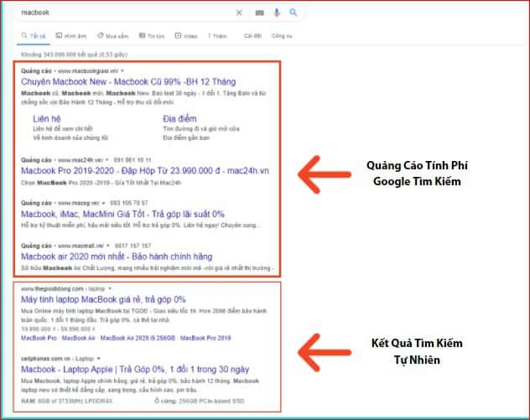Click the result count text Khoảng 343.000.000
The image size is (530, 420).
click(74, 54)
